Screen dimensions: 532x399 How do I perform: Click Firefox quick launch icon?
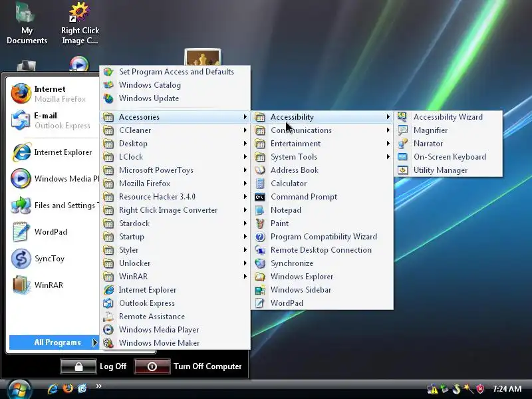click(x=68, y=388)
